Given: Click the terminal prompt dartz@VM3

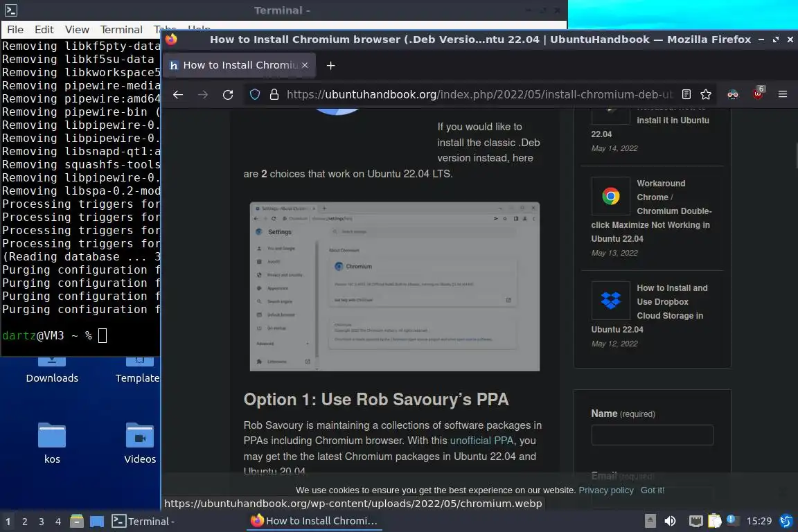Looking at the screenshot, I should coord(33,336).
